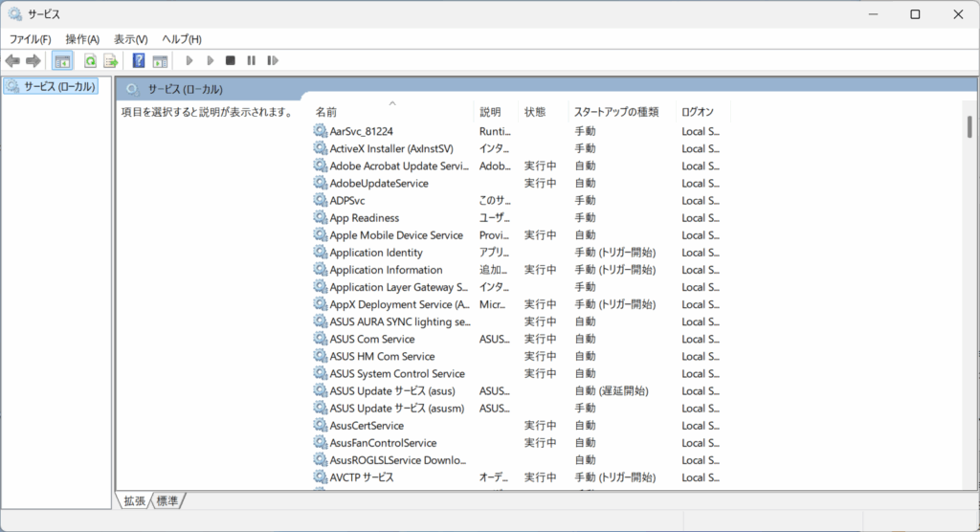This screenshot has height=532, width=980.
Task: Click the Back arrow toolbar icon
Action: (12, 60)
